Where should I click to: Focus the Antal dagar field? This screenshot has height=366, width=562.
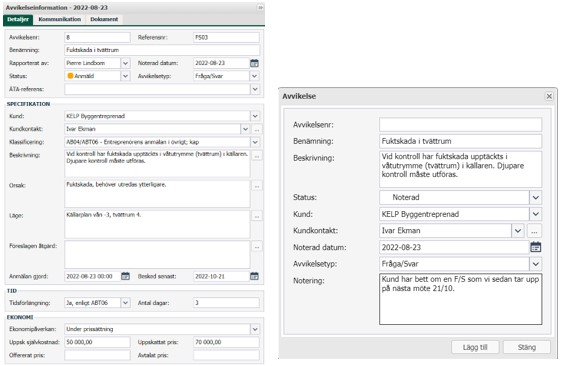click(x=226, y=303)
